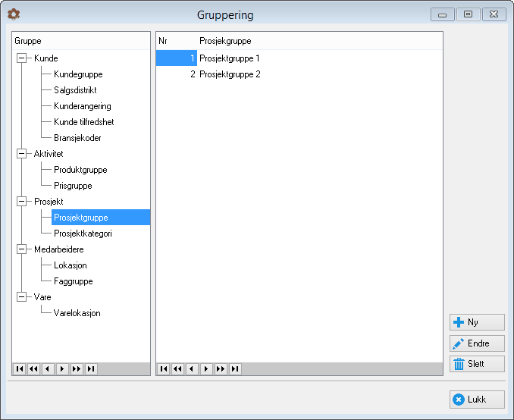Click the gear icon in title bar

coord(14,14)
